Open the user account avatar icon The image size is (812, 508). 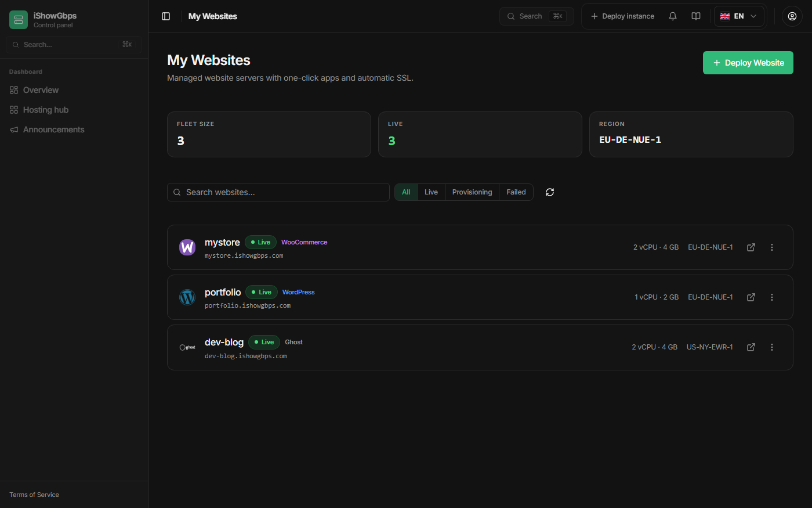click(792, 16)
